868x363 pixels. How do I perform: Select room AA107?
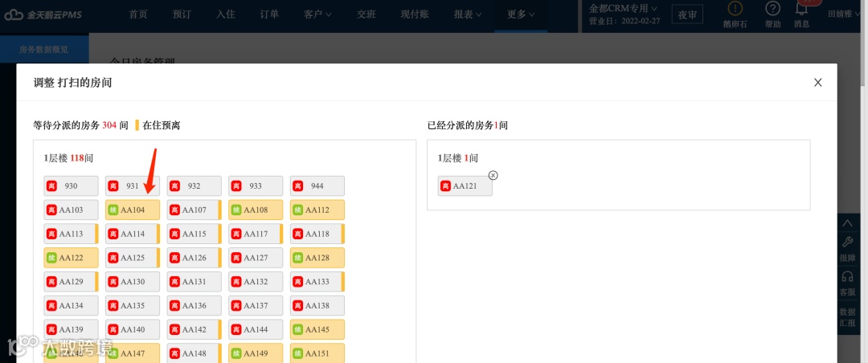194,210
